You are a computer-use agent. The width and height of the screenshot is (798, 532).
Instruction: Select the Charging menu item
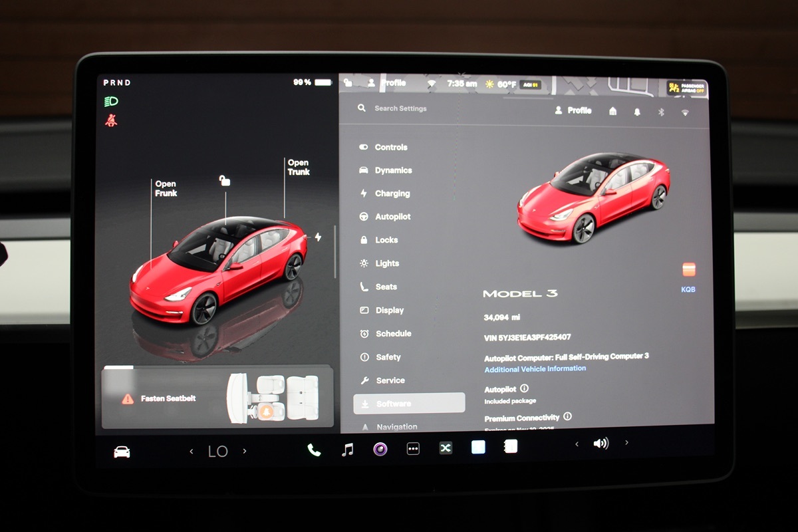392,194
